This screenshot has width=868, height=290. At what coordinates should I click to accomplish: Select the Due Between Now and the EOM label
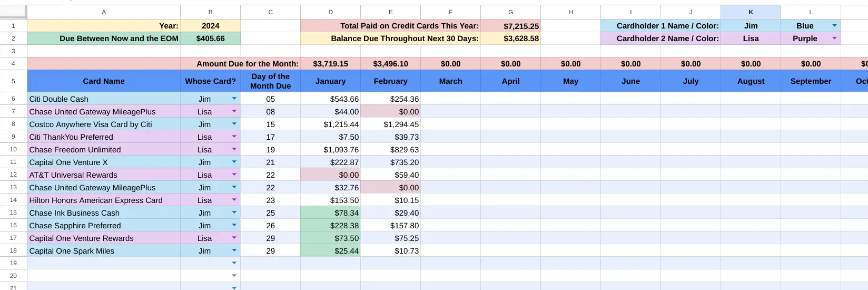tap(104, 38)
